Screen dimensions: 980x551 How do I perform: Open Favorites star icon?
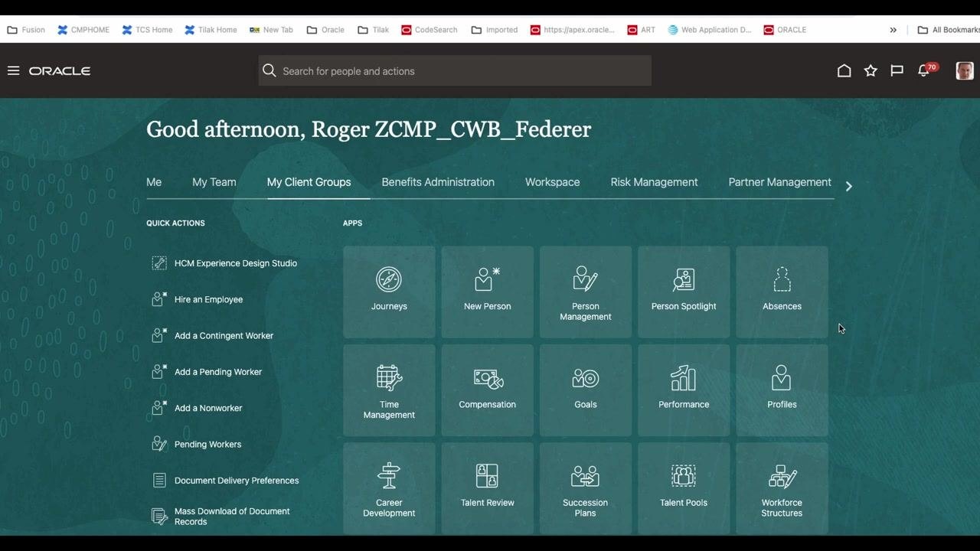point(871,70)
